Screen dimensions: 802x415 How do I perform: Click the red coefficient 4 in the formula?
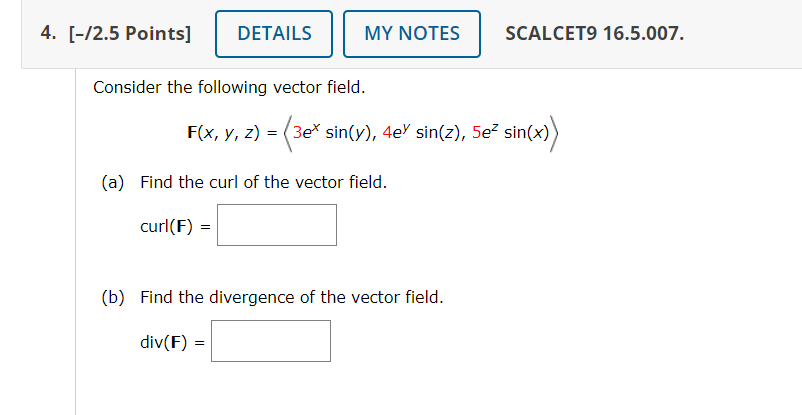click(387, 133)
